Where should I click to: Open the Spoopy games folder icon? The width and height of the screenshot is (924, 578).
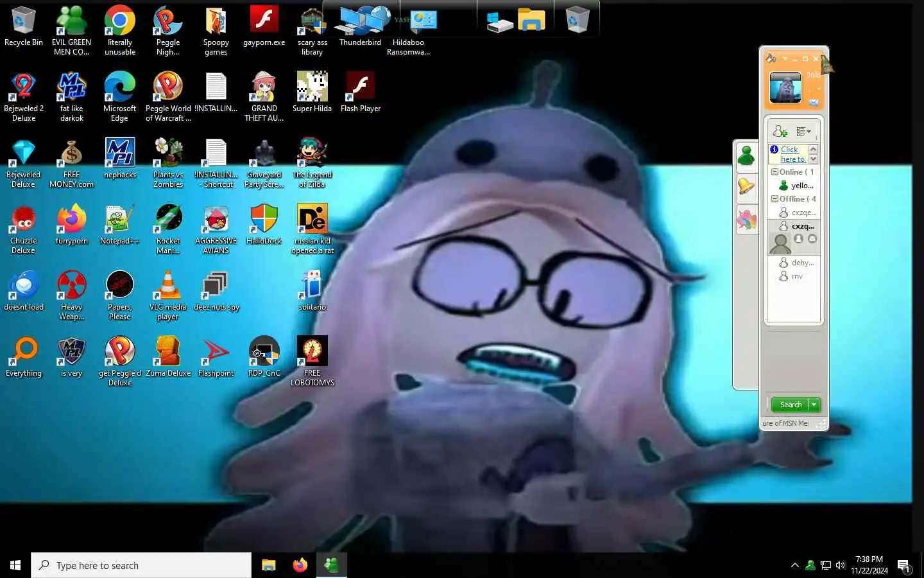coord(216,31)
